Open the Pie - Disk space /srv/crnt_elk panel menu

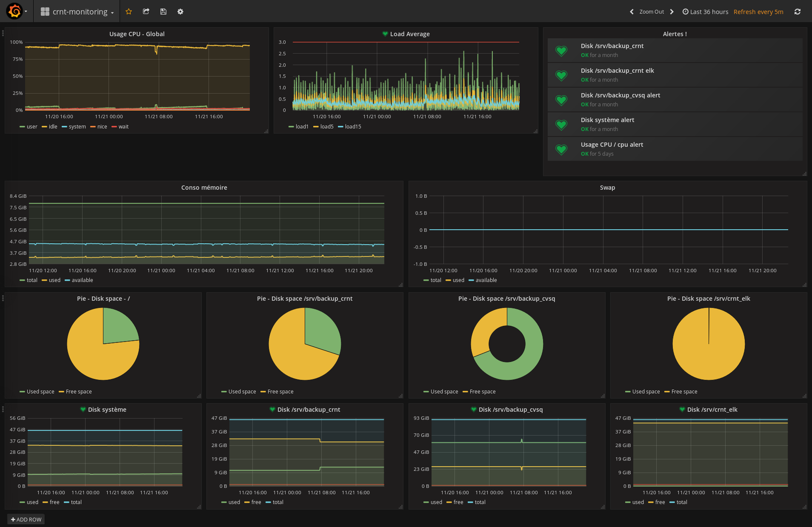[708, 299]
